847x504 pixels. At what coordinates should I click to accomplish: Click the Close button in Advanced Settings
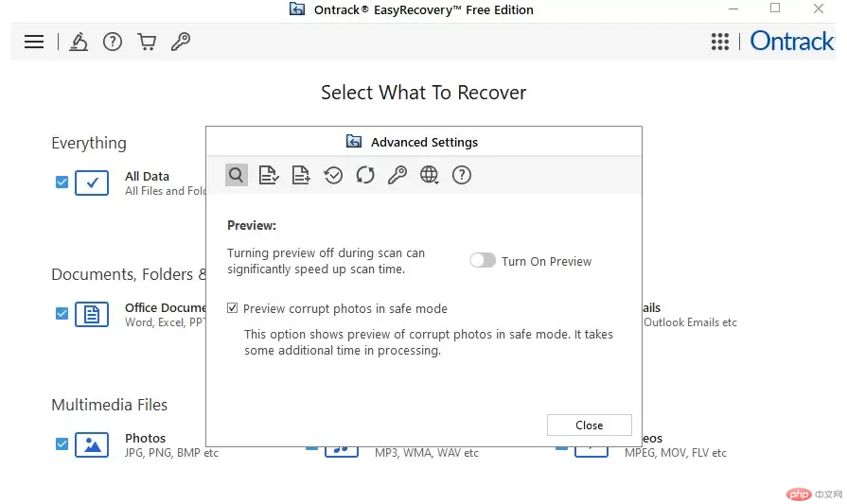pos(590,426)
